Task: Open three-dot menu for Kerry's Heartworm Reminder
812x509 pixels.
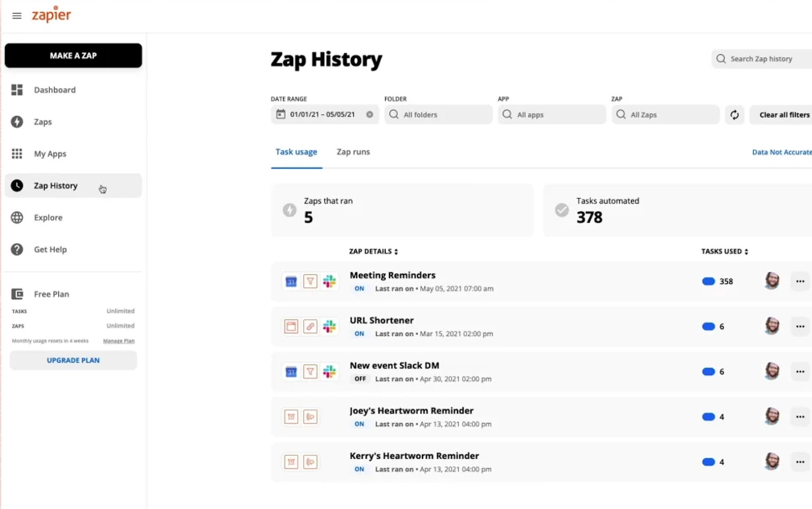Action: (800, 462)
